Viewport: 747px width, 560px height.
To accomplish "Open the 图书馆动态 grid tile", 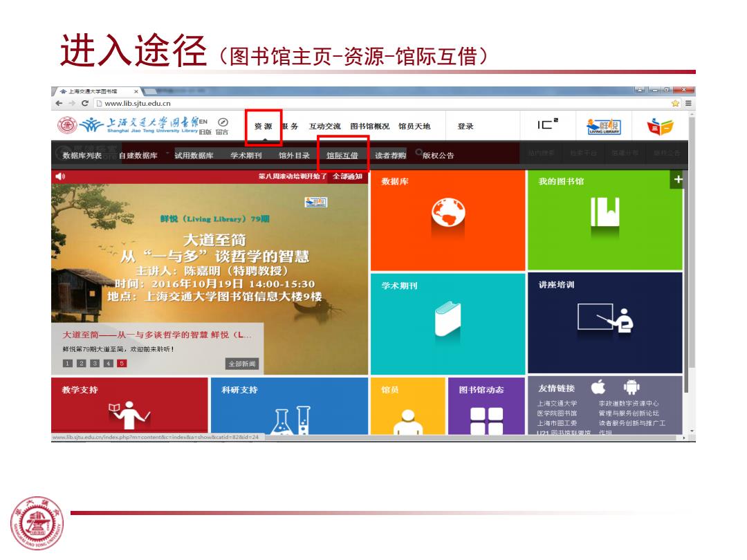I will (486, 407).
